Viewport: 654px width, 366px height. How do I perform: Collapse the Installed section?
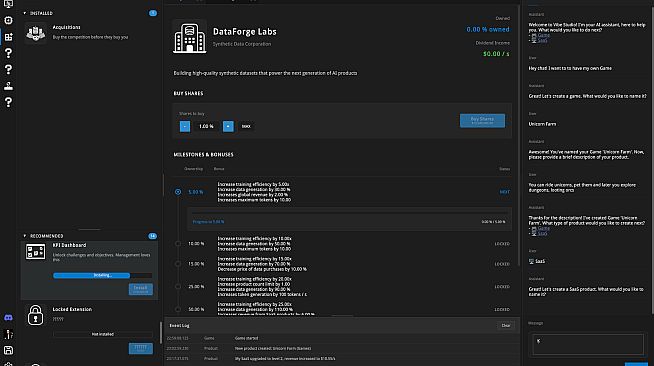tap(25, 13)
